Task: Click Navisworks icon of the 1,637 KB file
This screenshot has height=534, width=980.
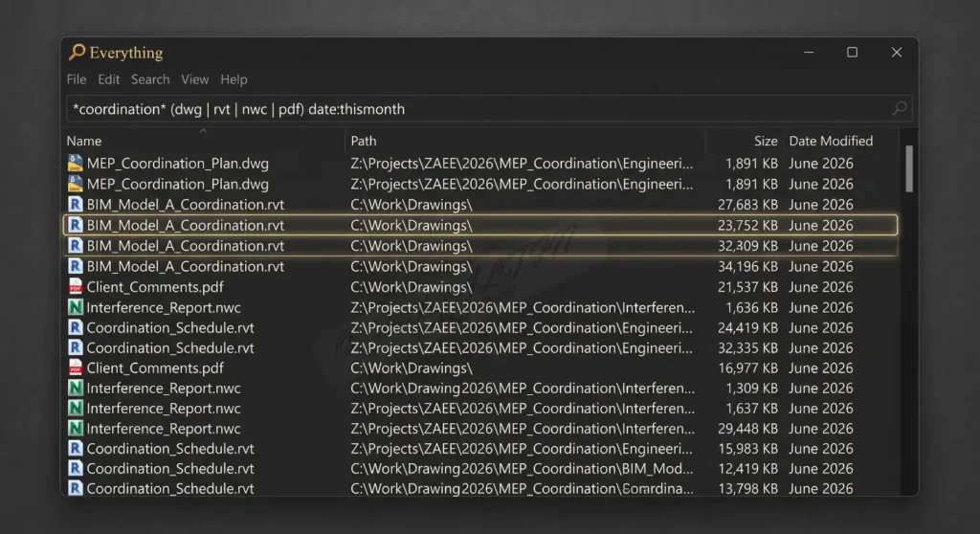Action: point(75,409)
